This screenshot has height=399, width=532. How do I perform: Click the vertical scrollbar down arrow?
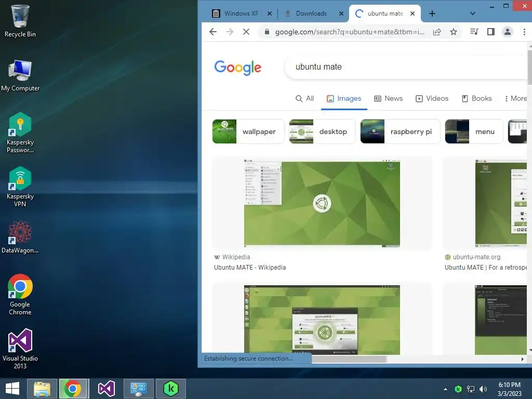coord(530,351)
